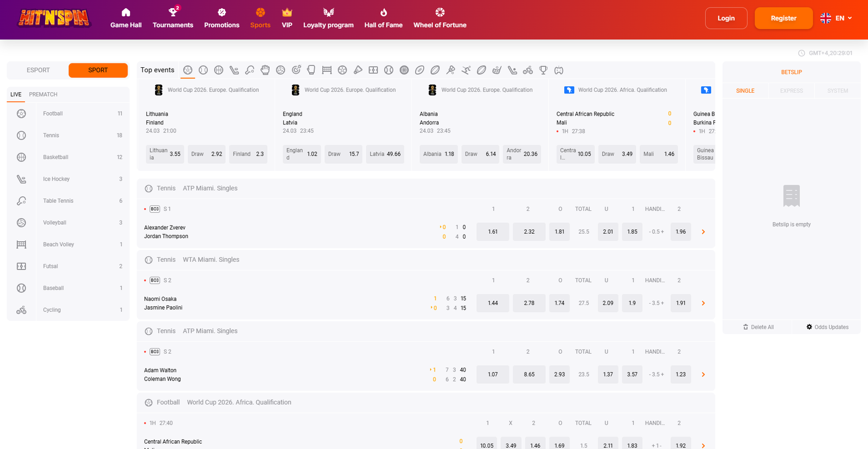Click the Odds Updates gear icon

coord(809,327)
